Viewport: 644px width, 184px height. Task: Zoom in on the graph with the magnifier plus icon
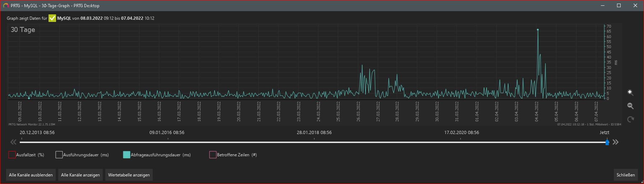pos(630,92)
